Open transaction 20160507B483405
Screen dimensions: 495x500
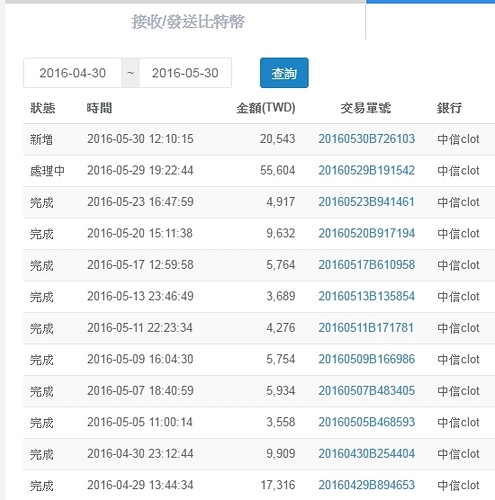point(366,391)
